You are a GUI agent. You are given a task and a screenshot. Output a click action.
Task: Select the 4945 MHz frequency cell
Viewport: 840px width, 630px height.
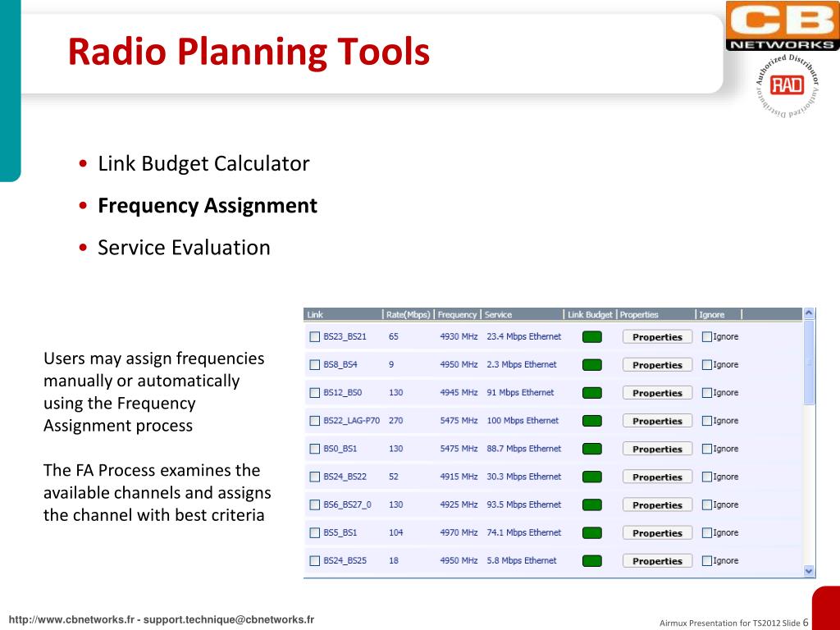(459, 392)
